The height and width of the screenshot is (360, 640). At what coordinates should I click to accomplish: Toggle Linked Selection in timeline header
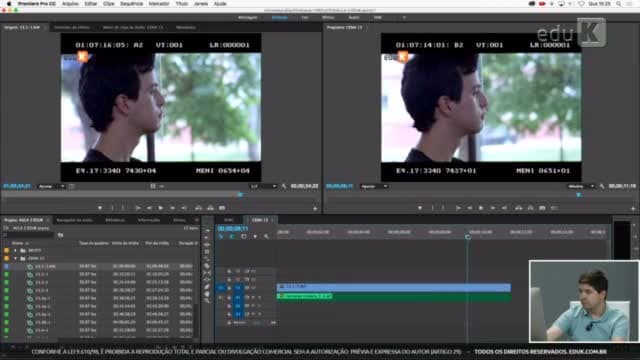[x=244, y=236]
